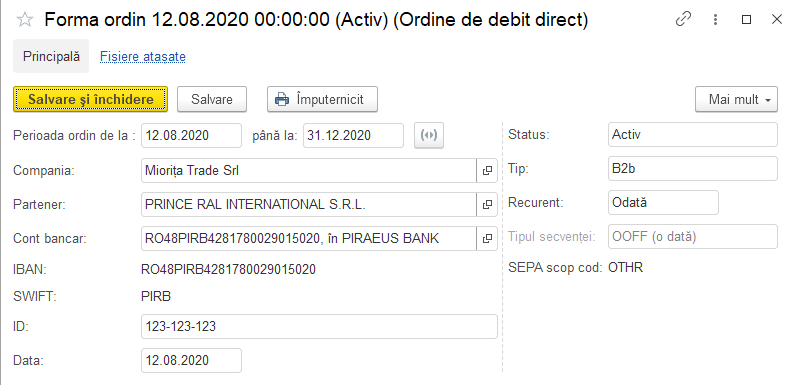The width and height of the screenshot is (793, 385).
Task: Click the ID field 123-123-123
Action: coord(319,326)
